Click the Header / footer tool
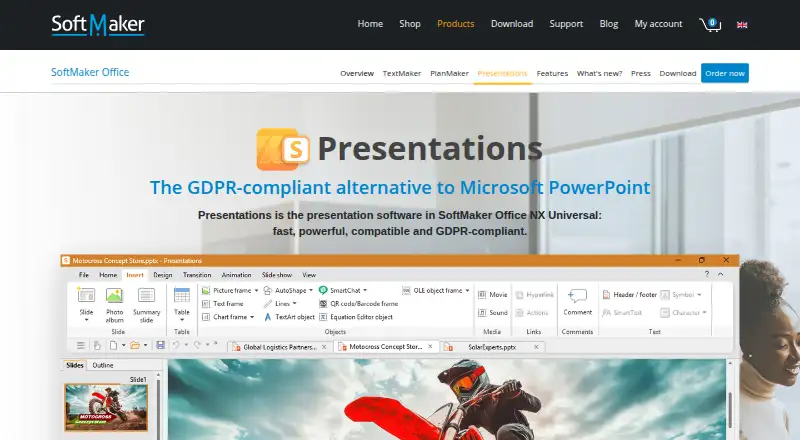This screenshot has height=440, width=800. coord(630,295)
